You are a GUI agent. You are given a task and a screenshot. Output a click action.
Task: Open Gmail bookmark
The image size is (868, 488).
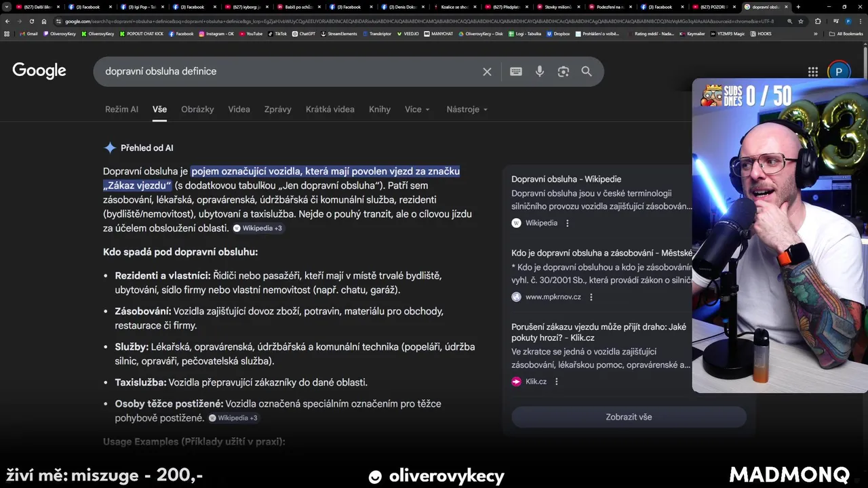point(28,34)
